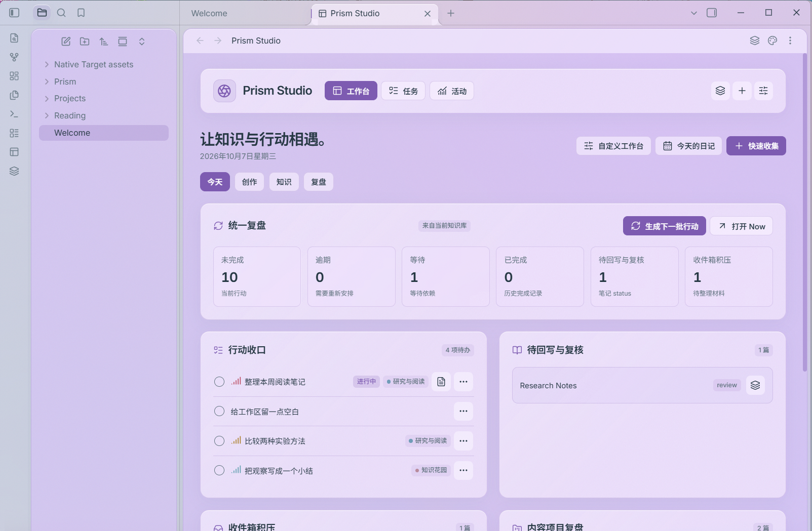Switch to the 活动 tab

[452, 91]
